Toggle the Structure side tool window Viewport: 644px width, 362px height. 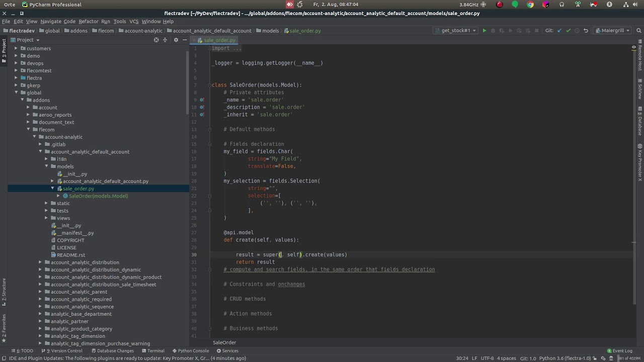click(4, 293)
